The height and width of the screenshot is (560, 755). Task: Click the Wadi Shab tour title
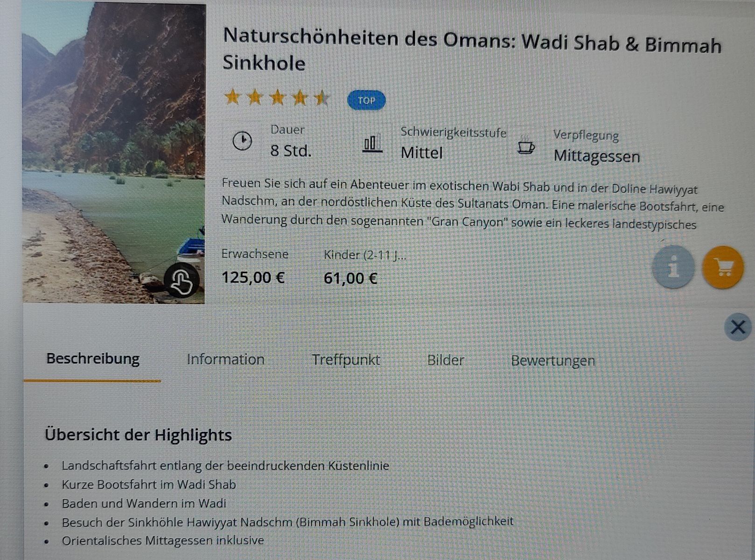coord(472,49)
